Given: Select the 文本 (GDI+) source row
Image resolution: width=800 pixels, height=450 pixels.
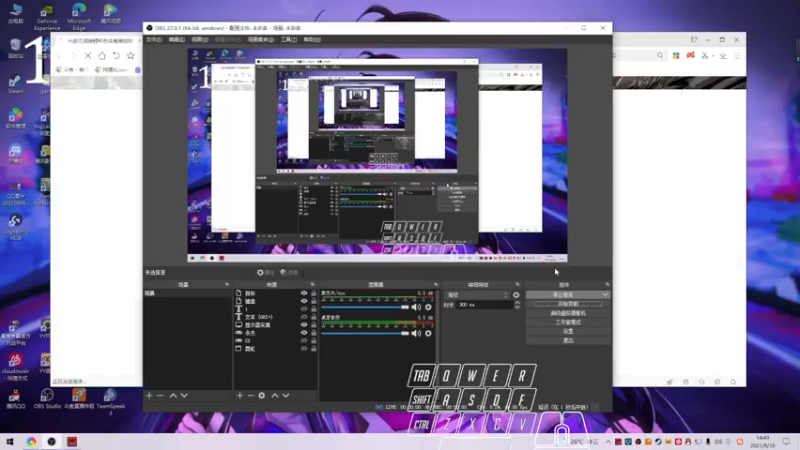Looking at the screenshot, I should click(x=276, y=317).
